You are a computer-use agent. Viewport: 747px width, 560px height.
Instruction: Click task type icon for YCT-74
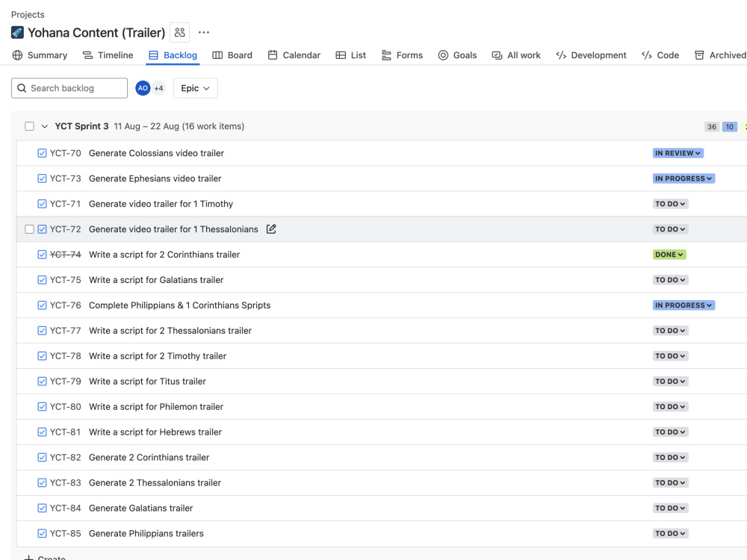click(x=42, y=255)
